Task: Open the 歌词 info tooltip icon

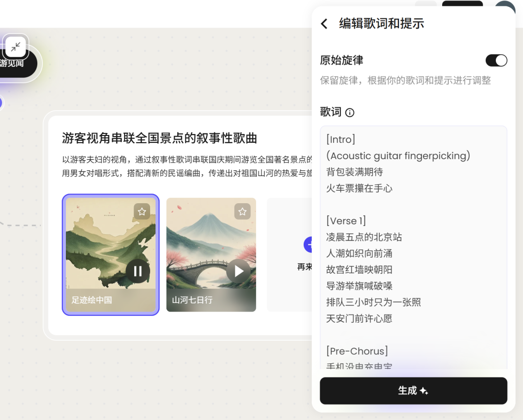Action: [x=350, y=113]
